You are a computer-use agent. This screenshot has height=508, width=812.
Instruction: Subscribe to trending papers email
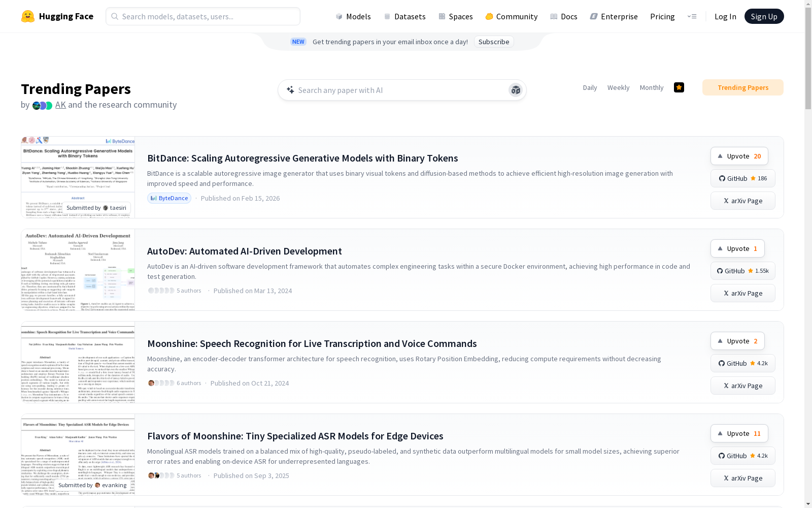[x=494, y=42]
